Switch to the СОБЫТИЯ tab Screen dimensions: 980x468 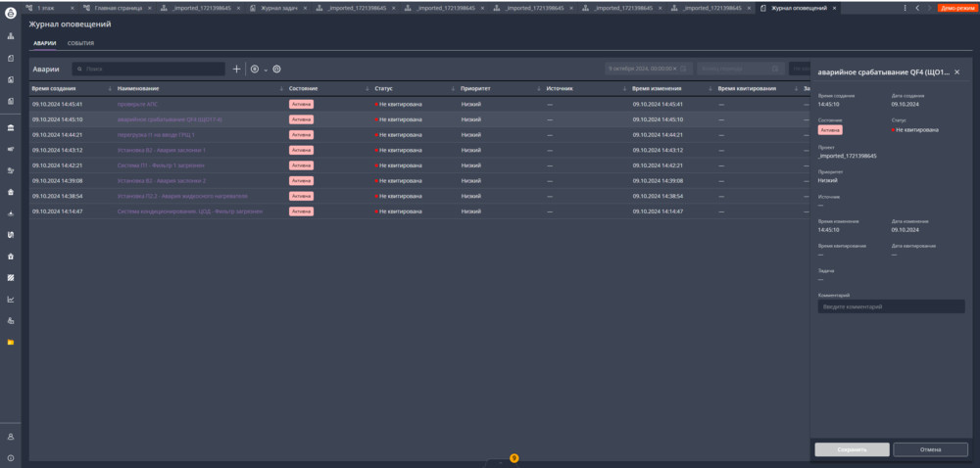click(80, 44)
